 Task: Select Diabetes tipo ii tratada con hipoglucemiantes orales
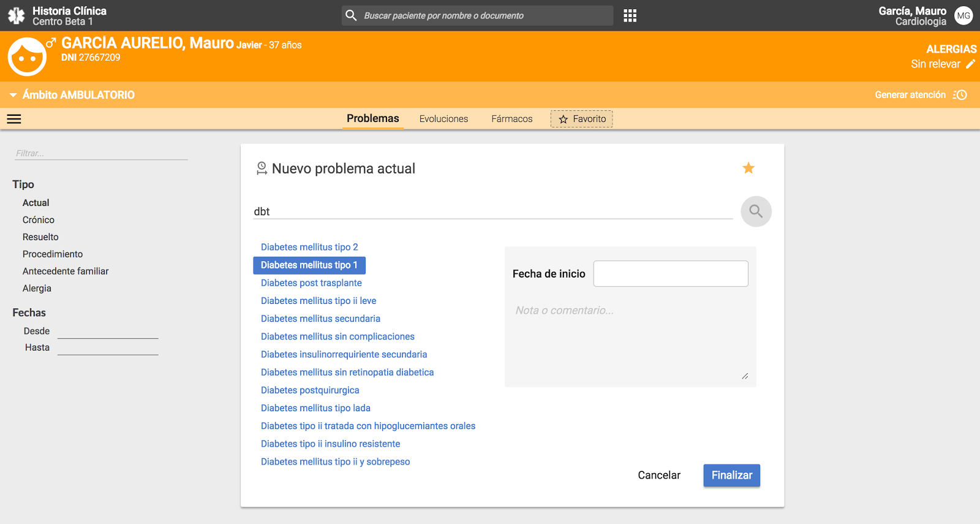(x=368, y=426)
